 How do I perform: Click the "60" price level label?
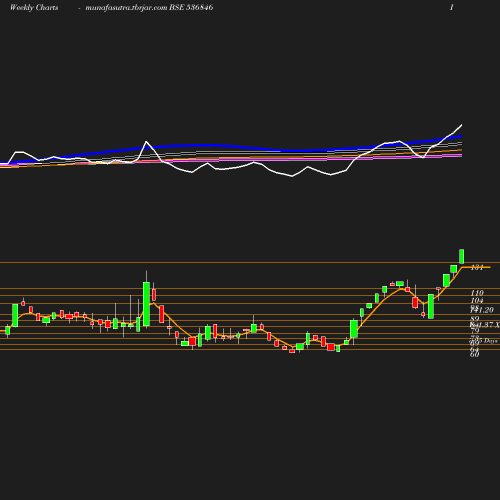475,354
